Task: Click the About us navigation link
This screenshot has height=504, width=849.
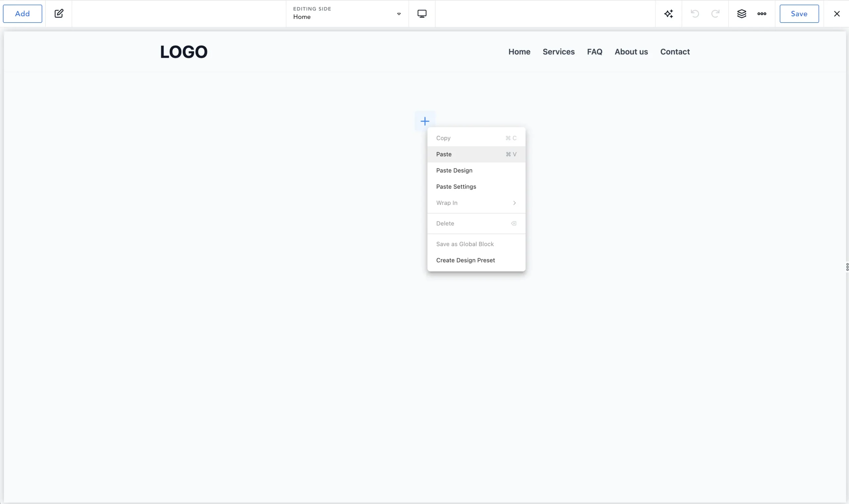Action: click(631, 52)
